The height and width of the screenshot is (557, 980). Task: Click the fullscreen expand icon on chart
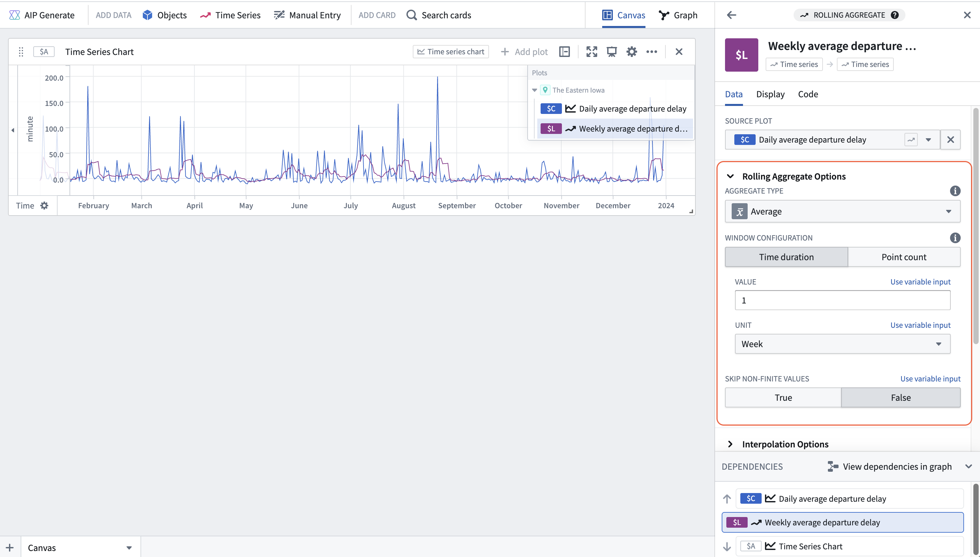click(x=592, y=52)
